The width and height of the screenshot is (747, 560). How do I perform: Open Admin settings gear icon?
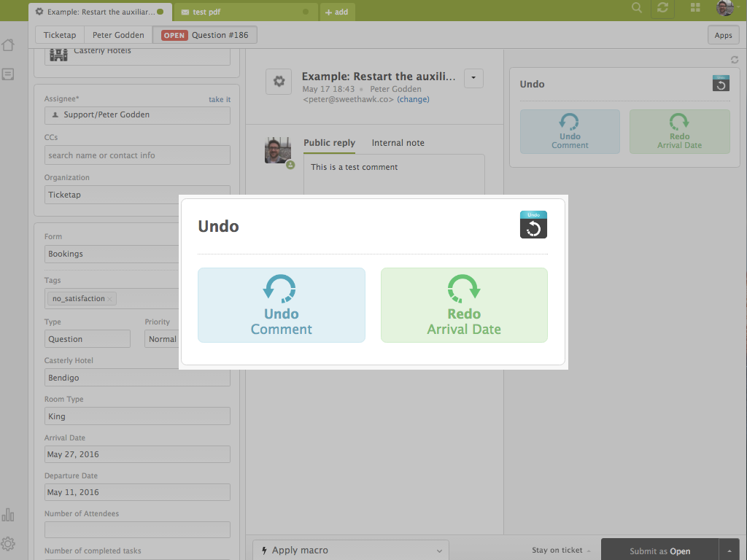tap(8, 544)
